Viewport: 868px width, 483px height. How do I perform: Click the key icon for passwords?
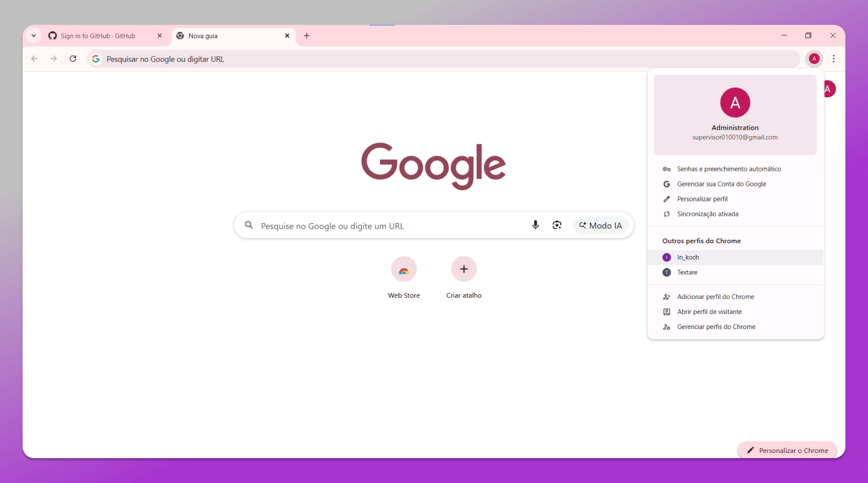[667, 169]
